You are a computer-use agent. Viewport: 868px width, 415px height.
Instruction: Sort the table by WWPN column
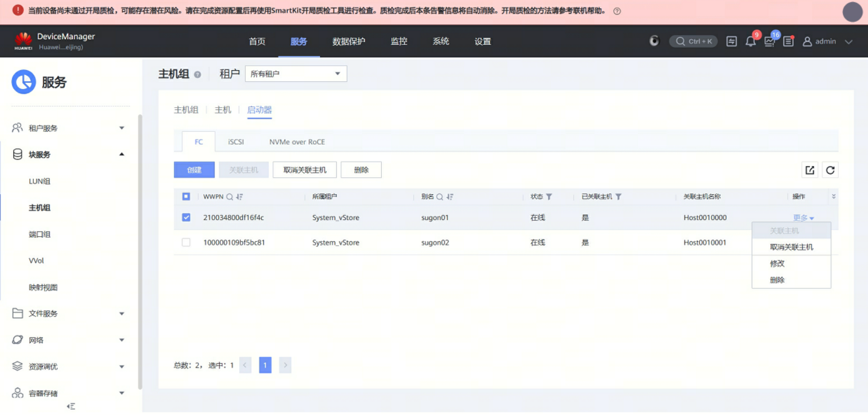[240, 197]
